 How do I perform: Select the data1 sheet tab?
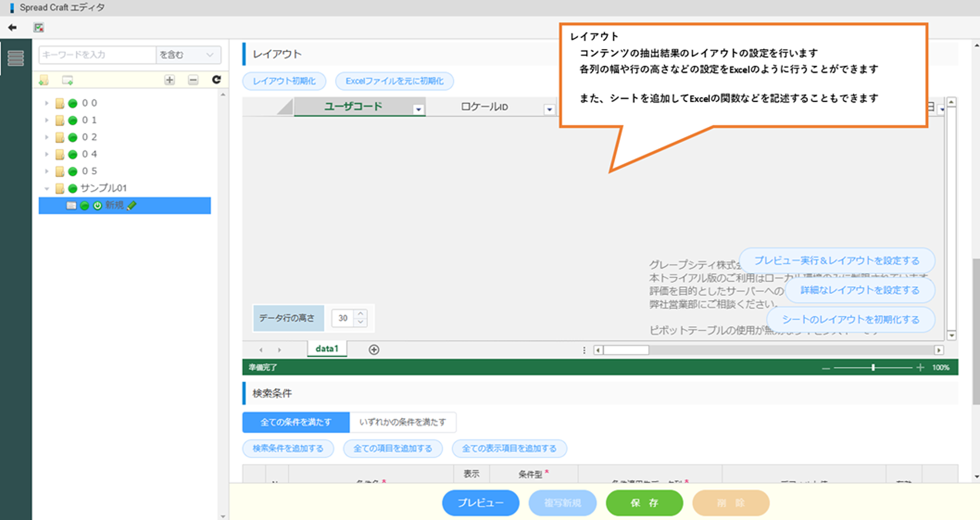pos(327,349)
